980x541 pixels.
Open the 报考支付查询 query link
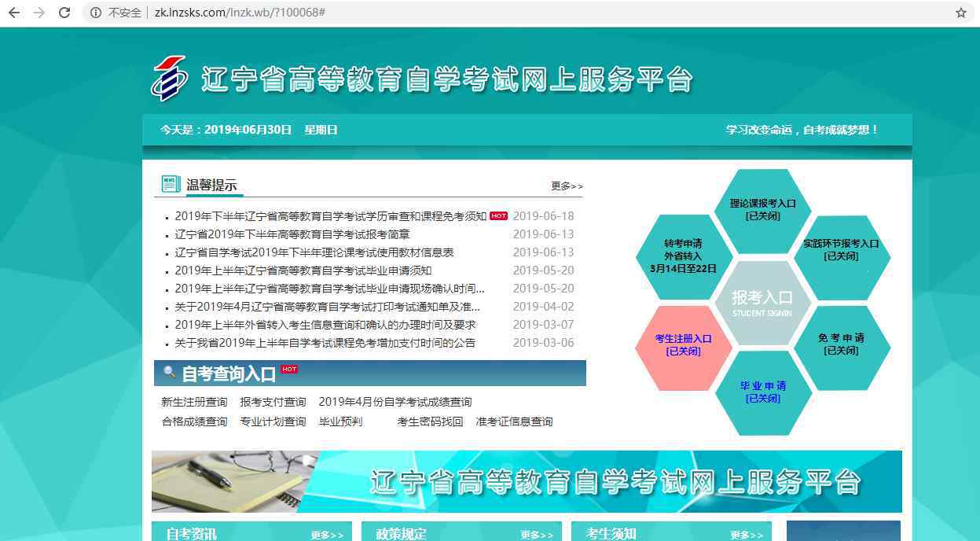[x=273, y=402]
